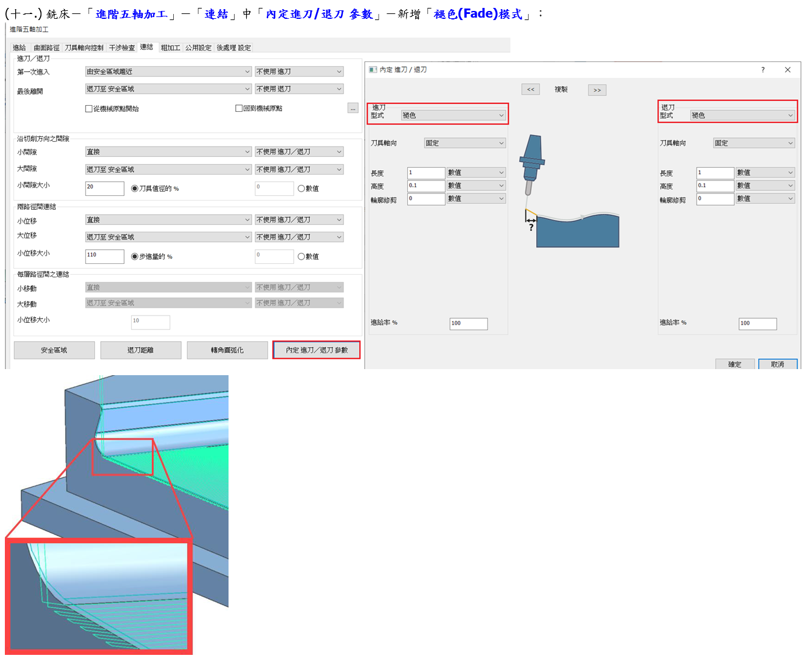
Task: Check the 回到機械原點 option
Action: pos(239,108)
